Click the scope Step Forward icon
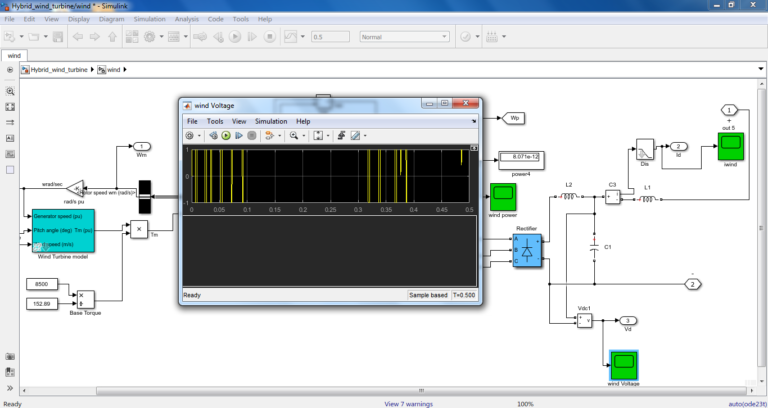This screenshot has height=408, width=768. point(239,135)
